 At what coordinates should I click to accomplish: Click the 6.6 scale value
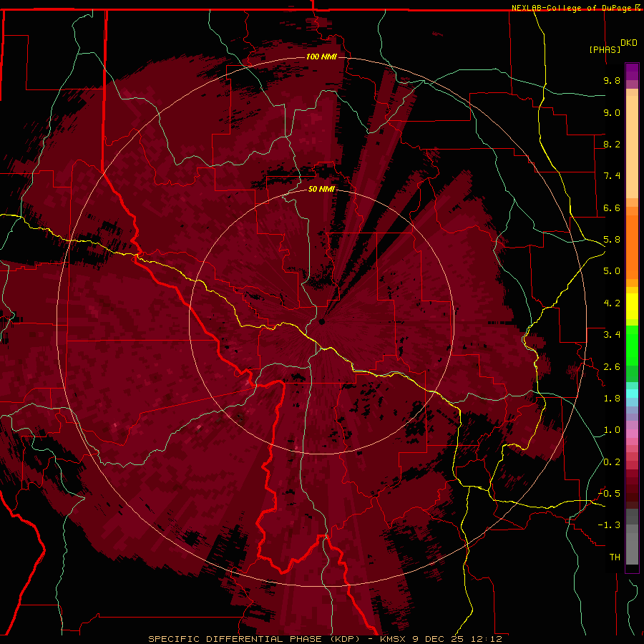pos(612,208)
